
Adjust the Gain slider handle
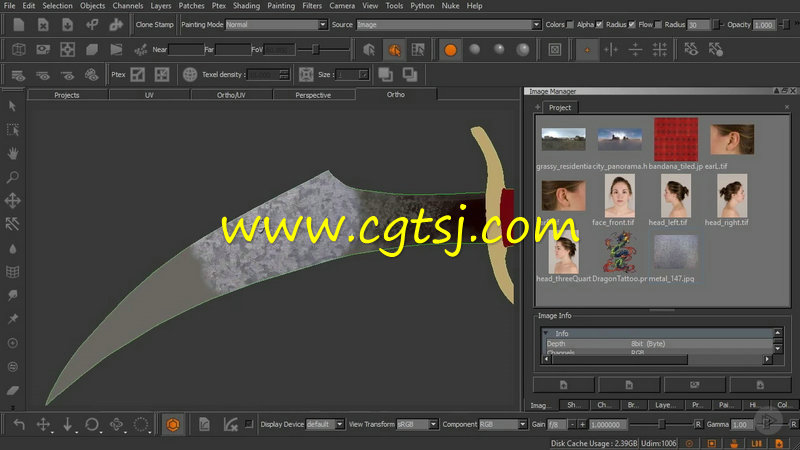[x=662, y=424]
